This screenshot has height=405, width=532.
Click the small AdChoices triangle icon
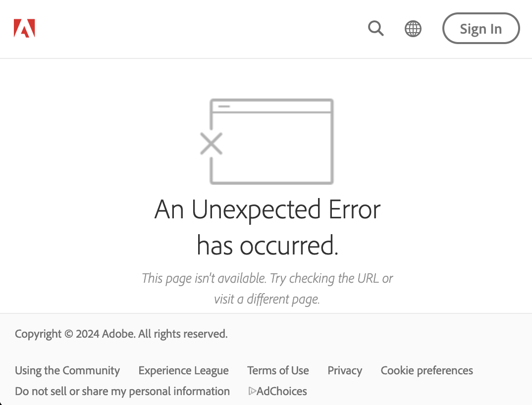pyautogui.click(x=252, y=391)
